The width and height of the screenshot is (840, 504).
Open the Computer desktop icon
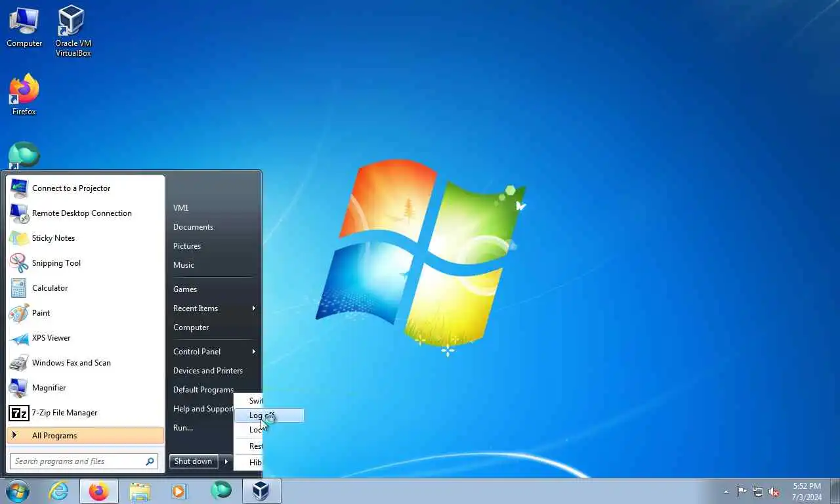point(24,26)
